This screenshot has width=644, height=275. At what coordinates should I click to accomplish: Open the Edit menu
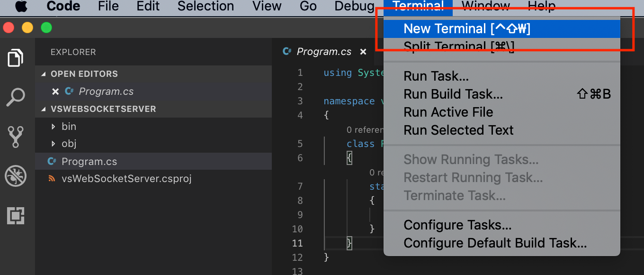click(148, 6)
